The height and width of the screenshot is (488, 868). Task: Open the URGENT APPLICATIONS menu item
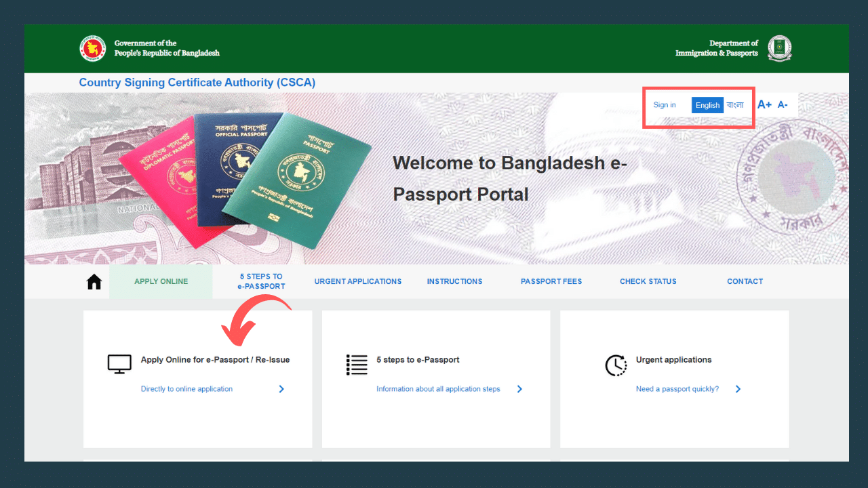[358, 281]
